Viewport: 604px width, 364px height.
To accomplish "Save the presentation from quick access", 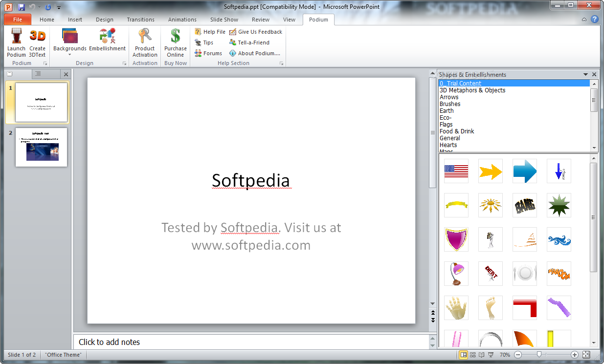I will [x=22, y=7].
